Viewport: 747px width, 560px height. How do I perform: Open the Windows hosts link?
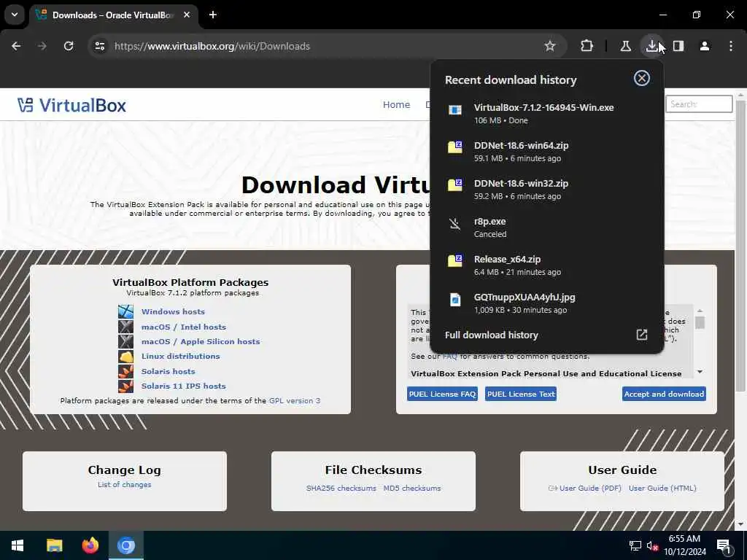[x=173, y=311]
